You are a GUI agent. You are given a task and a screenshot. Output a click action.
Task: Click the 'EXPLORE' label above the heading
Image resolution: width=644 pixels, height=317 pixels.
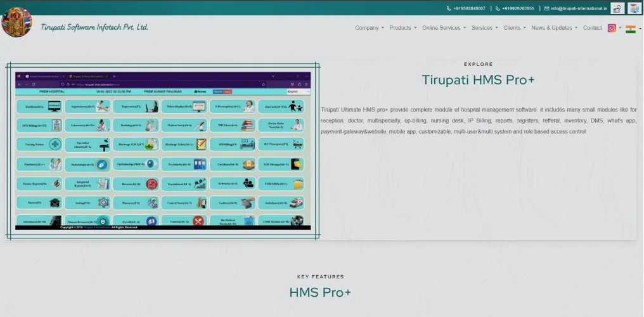478,64
